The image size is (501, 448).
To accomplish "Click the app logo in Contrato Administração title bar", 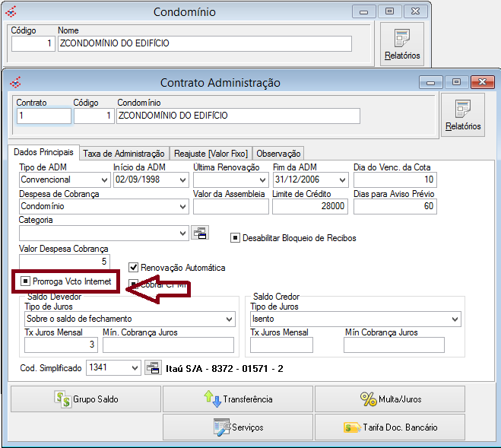I will (15, 82).
